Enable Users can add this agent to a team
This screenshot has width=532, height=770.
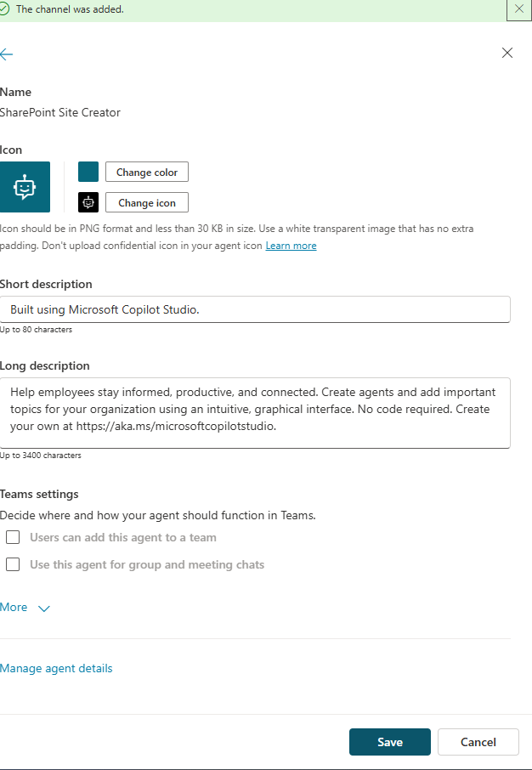[x=13, y=537]
